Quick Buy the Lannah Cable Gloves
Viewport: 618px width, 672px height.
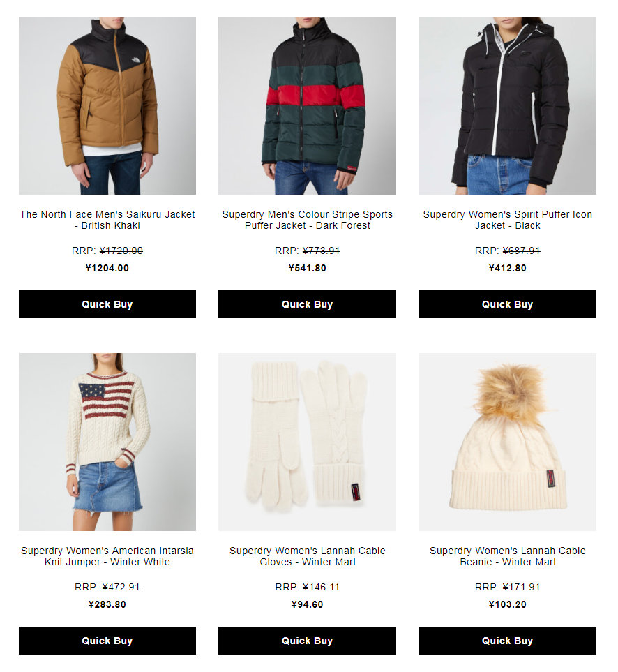tap(307, 641)
